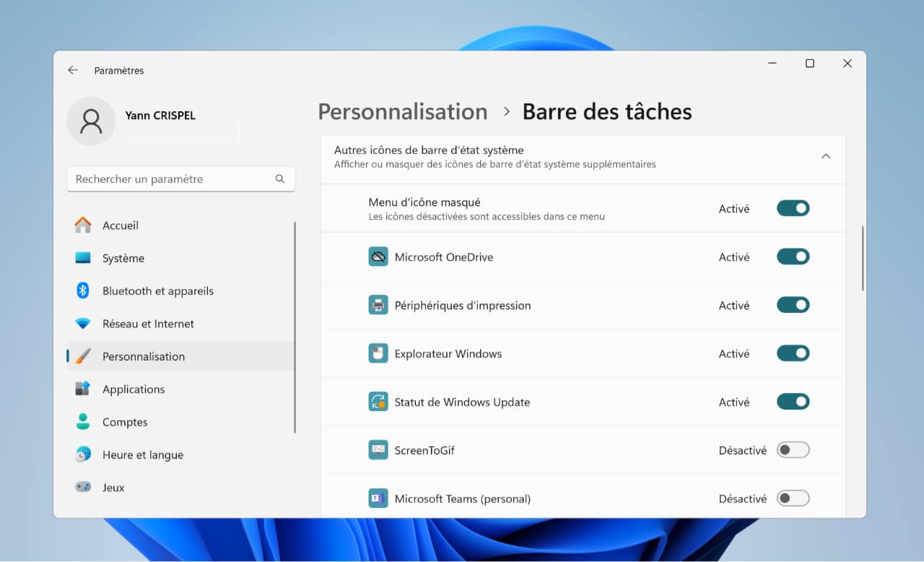This screenshot has height=562, width=924.
Task: Click the Statut de Windows Update icon
Action: pyautogui.click(x=378, y=402)
